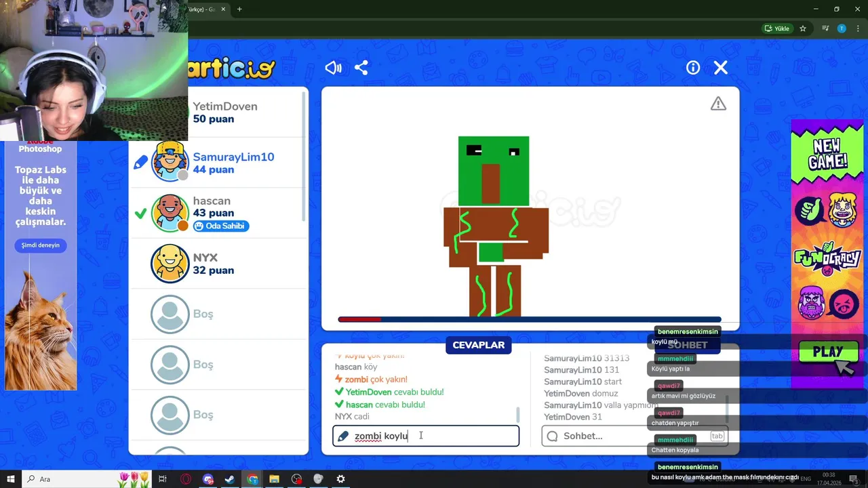Image resolution: width=868 pixels, height=488 pixels.
Task: Click 'SamurayLim10 start' chat line
Action: click(x=583, y=382)
